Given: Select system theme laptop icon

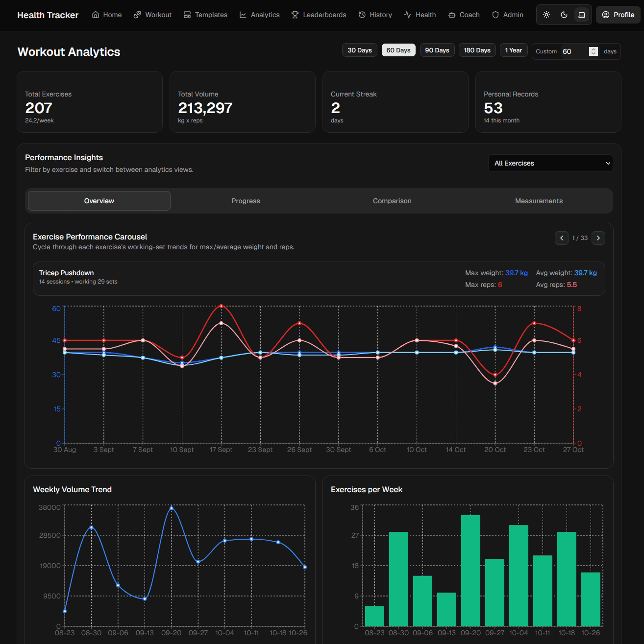Looking at the screenshot, I should [582, 15].
